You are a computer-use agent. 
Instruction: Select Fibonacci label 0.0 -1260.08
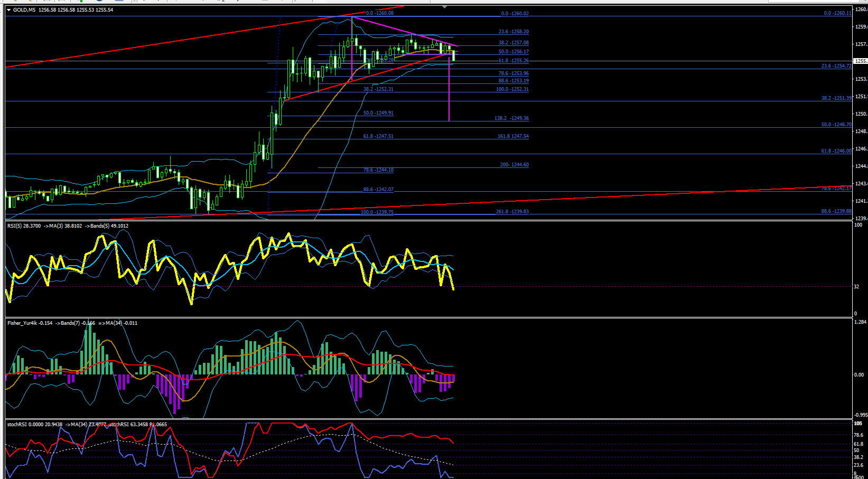click(x=379, y=13)
